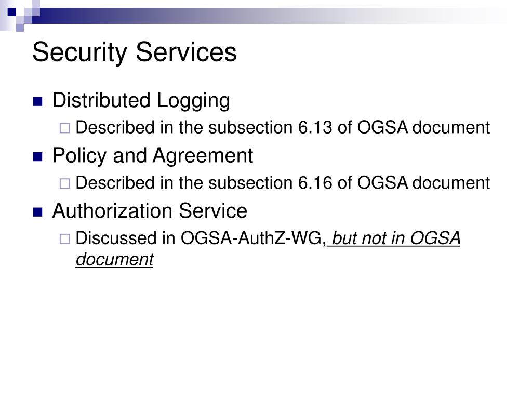Click the word 'Agreement' in second bullet
This screenshot has width=532, height=399.
(x=203, y=156)
